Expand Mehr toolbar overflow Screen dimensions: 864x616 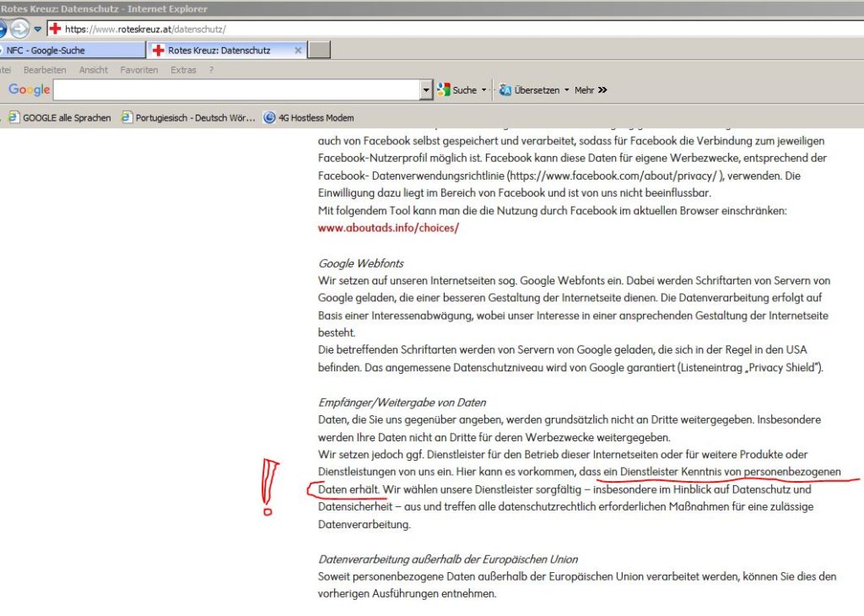click(591, 89)
